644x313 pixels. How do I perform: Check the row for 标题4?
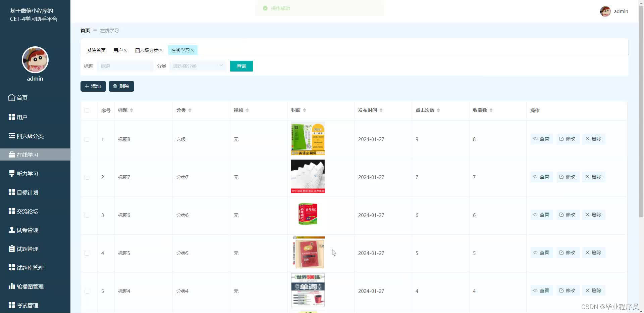point(87,291)
